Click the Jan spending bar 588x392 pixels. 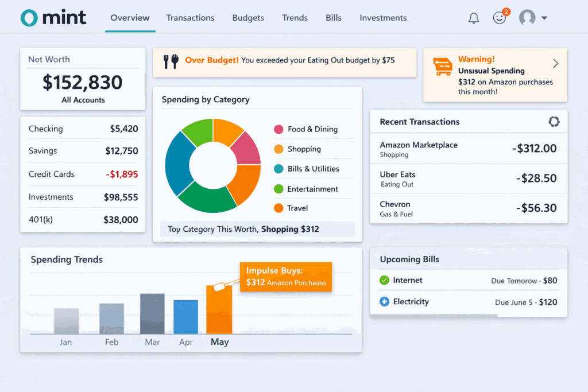coord(67,321)
